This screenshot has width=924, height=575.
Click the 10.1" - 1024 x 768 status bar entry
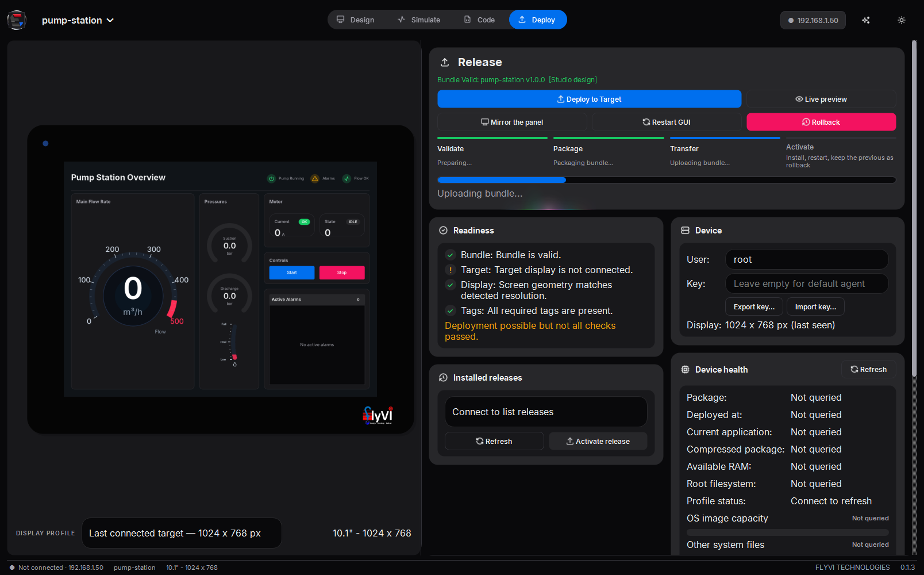[192, 568]
